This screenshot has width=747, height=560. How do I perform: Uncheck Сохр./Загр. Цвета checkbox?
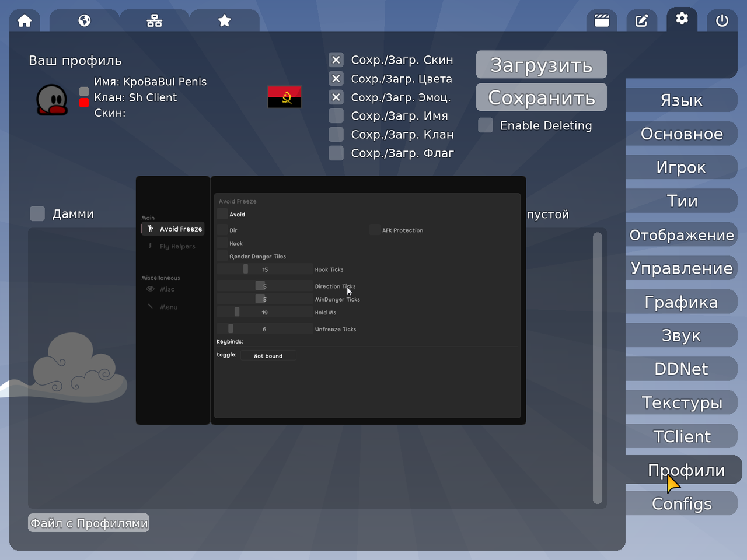[336, 78]
